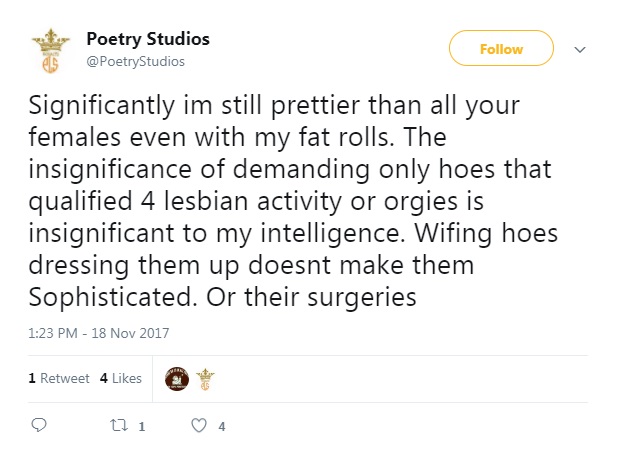The image size is (623, 452).
Task: Click the word Sophisticated in the tweet
Action: (113, 297)
